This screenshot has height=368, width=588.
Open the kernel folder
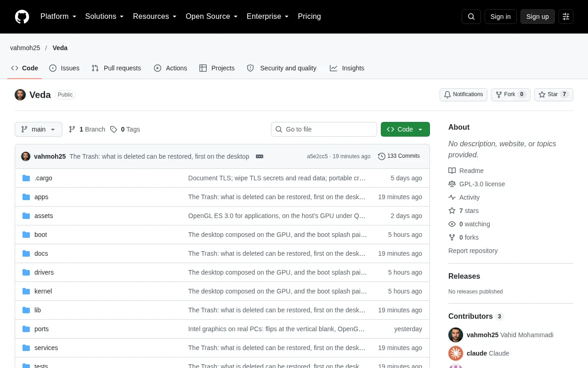(43, 291)
